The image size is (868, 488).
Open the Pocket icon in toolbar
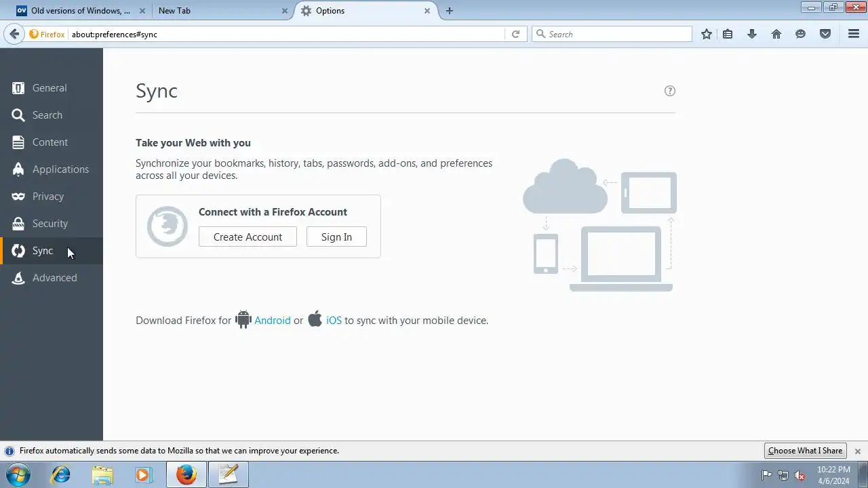(825, 34)
